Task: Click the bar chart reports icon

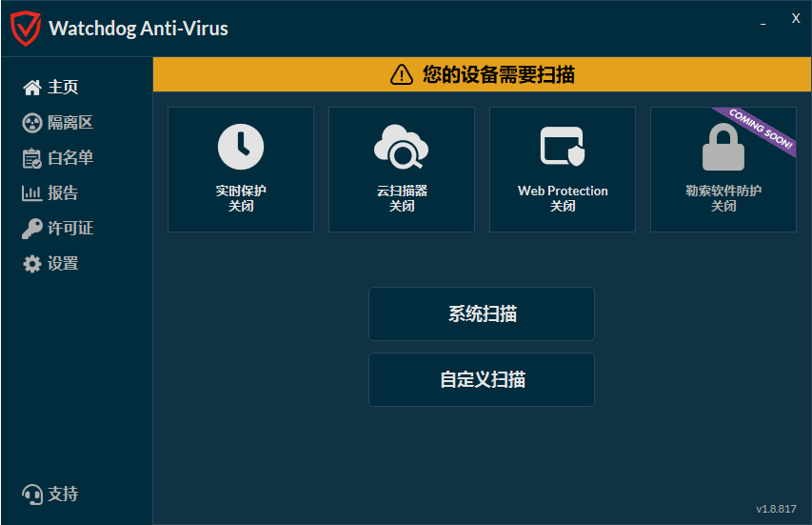Action: coord(31,193)
